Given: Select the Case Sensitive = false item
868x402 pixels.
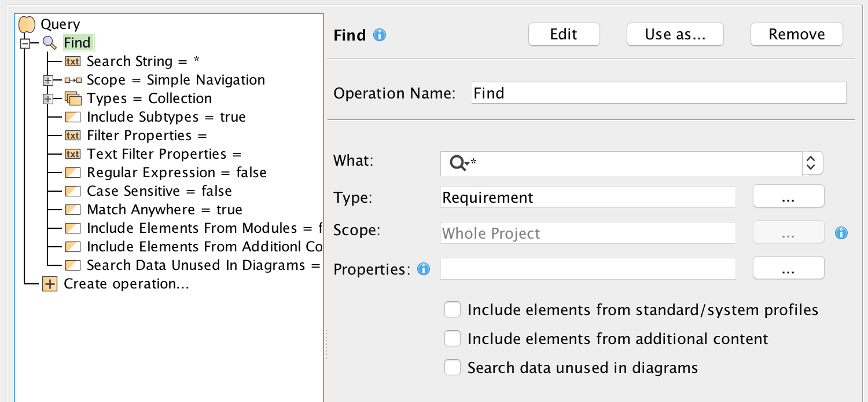Looking at the screenshot, I should pyautogui.click(x=159, y=191).
